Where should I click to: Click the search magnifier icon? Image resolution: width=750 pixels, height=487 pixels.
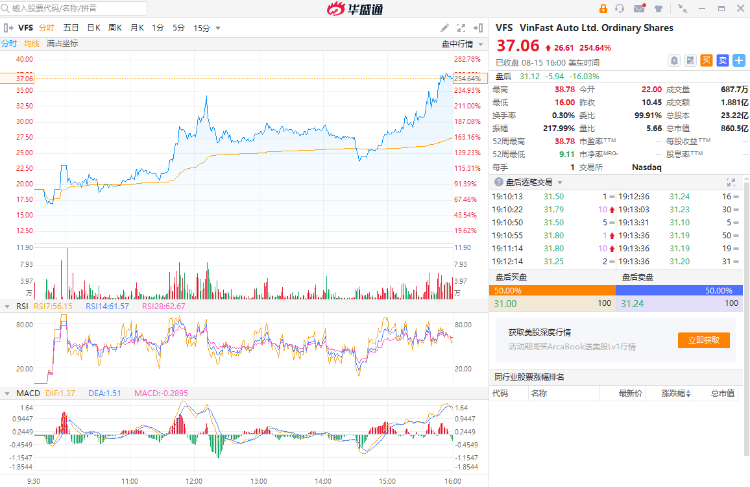[x=5, y=8]
